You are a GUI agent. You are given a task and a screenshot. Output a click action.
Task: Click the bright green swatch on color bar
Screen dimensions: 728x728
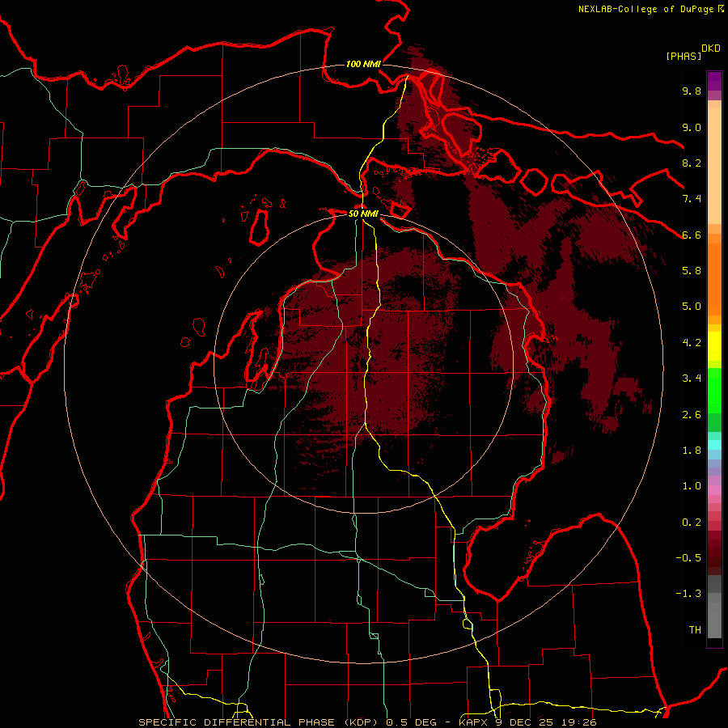(x=714, y=390)
